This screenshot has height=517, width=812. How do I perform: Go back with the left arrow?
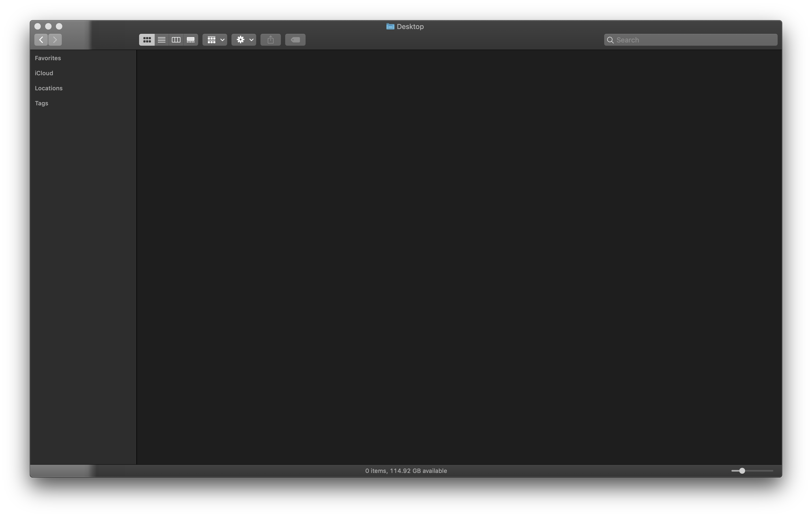coord(41,40)
